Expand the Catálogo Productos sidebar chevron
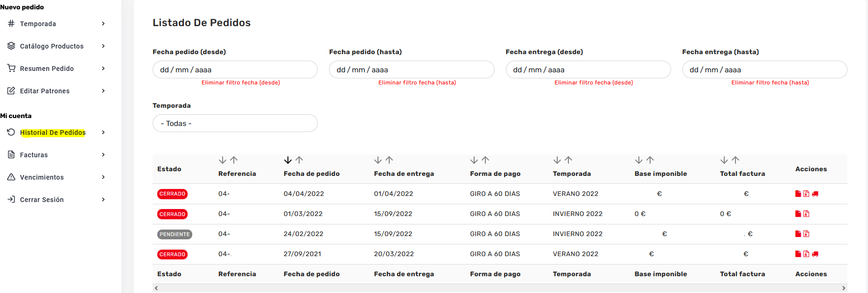Screen dimensions: 868x293 [103, 46]
